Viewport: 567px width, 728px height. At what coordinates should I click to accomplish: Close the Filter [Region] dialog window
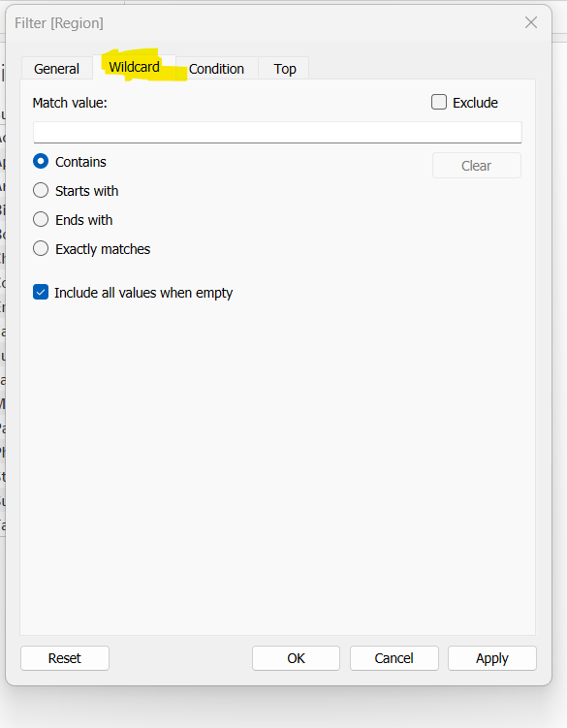(531, 22)
